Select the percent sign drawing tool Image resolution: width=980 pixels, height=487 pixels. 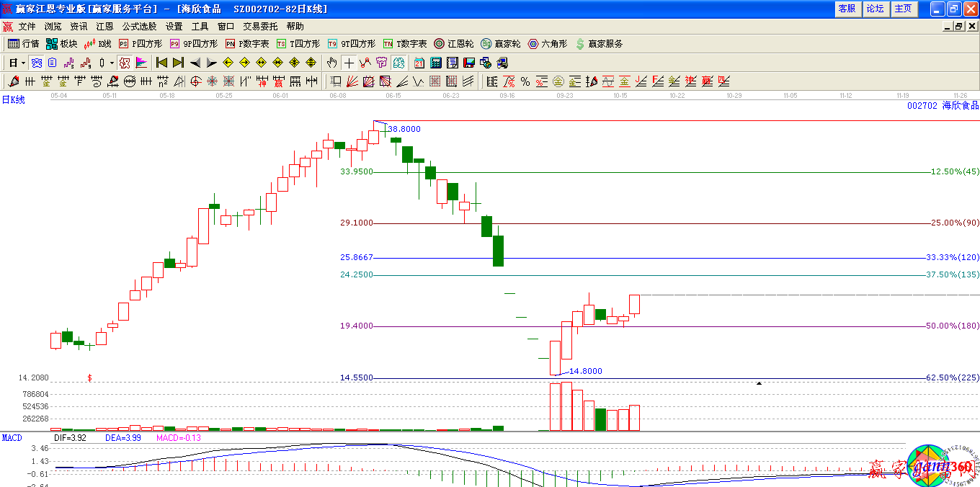point(525,81)
